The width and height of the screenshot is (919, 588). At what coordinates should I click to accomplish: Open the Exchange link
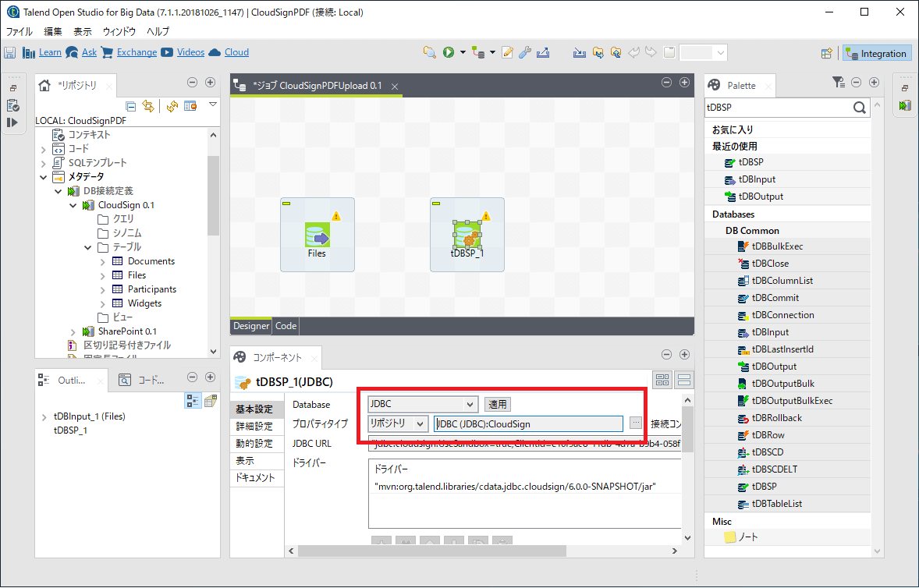coord(137,52)
